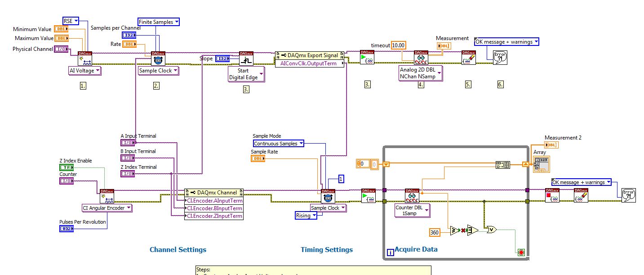Click the array constant element showing 0
This screenshot has width=644, height=275.
click(374, 165)
